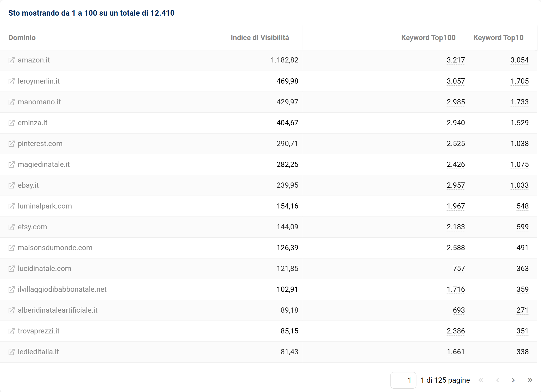The width and height of the screenshot is (541, 392).
Task: Open external link icon for alberidinataleartificiale.it
Action: pyautogui.click(x=11, y=310)
